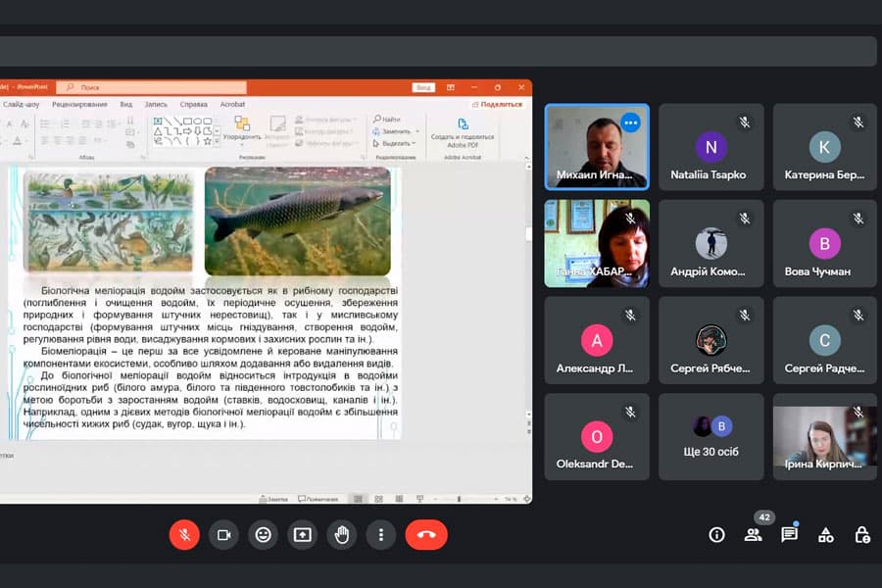The width and height of the screenshot is (882, 588).
Task: Open the activities shapes icon
Action: pos(826,534)
